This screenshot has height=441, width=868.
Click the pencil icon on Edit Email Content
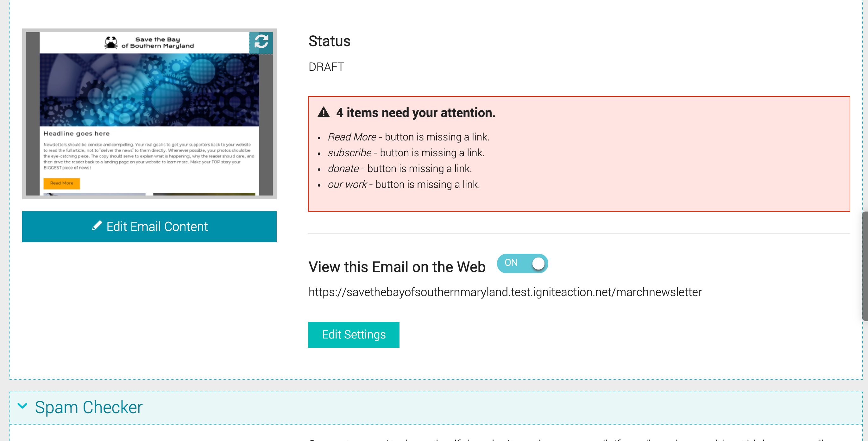pyautogui.click(x=97, y=226)
